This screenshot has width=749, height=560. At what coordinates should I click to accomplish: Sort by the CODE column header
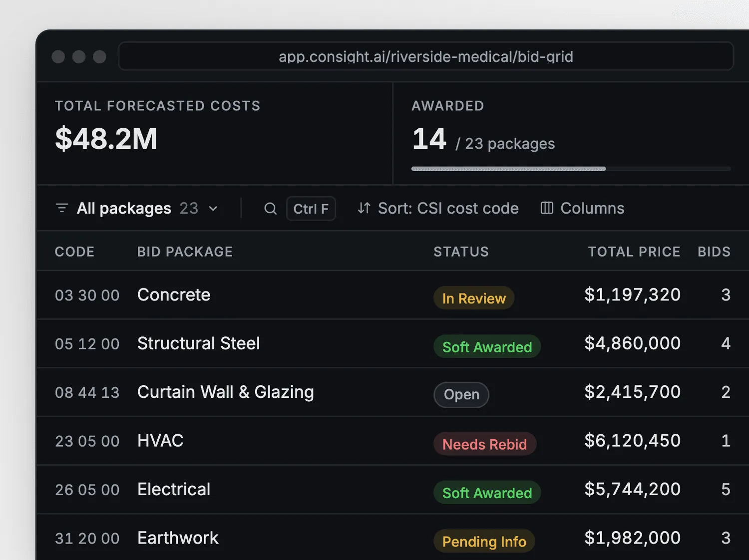(74, 252)
